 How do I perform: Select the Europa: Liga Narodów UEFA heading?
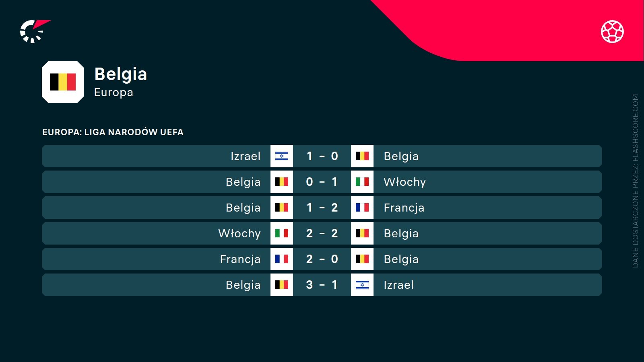pyautogui.click(x=113, y=132)
